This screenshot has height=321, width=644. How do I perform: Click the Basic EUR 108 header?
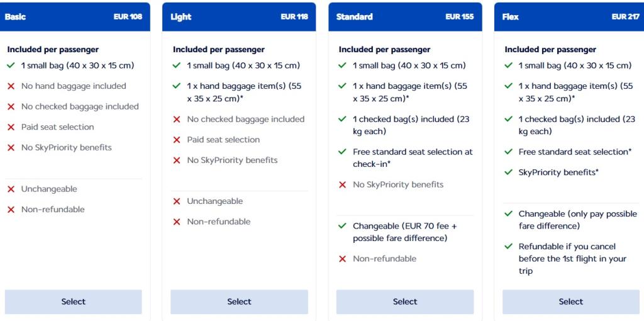[73, 17]
